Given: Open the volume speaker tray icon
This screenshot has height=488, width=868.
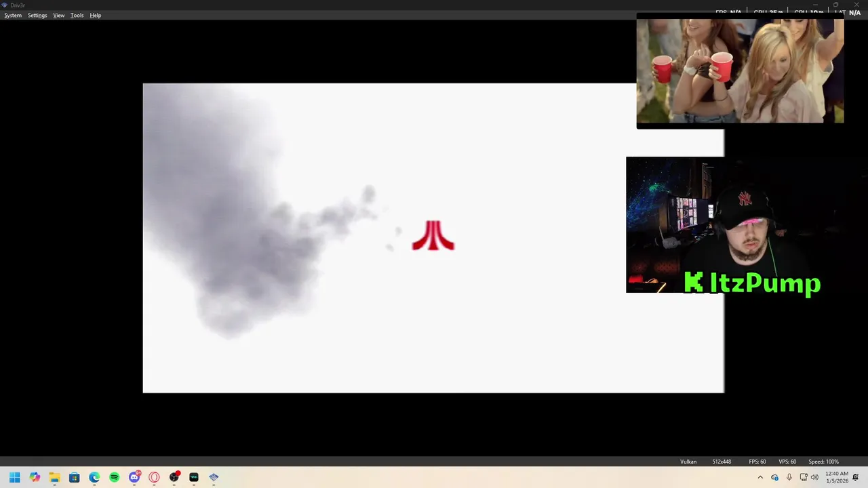Looking at the screenshot, I should (x=814, y=477).
